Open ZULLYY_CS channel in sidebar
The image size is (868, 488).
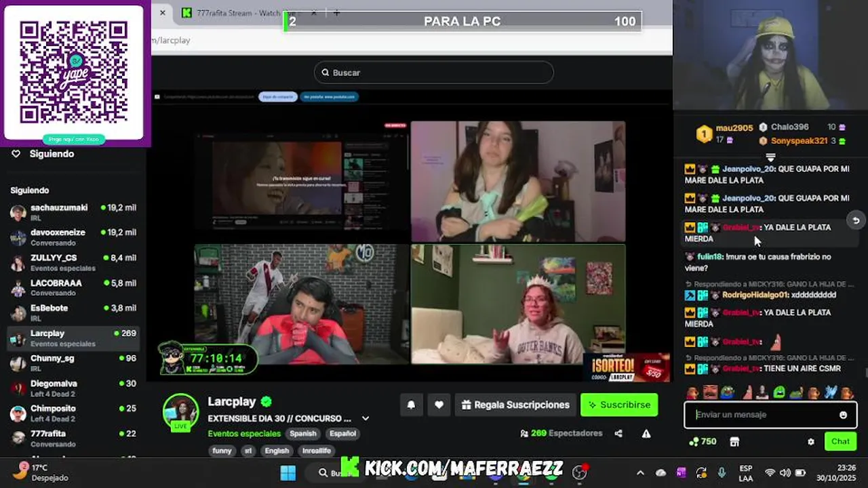[73, 262]
